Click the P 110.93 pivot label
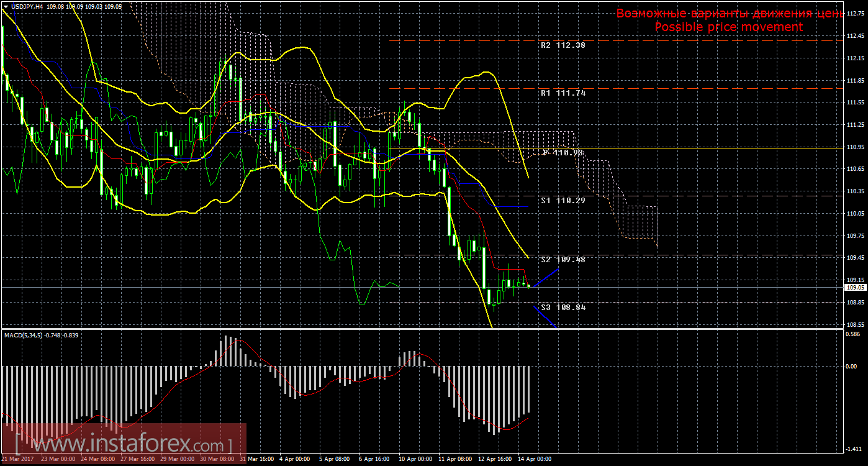Screen dimensions: 868x466 click(563, 152)
